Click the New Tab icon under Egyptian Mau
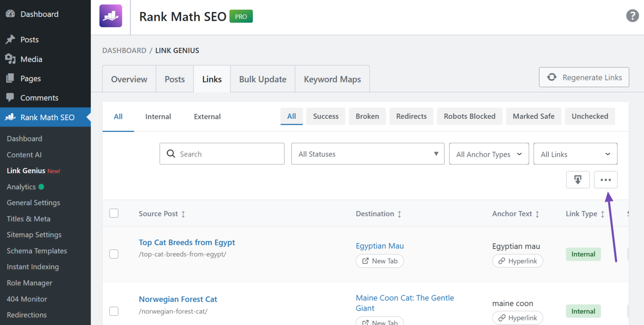This screenshot has height=325, width=644. pyautogui.click(x=365, y=261)
